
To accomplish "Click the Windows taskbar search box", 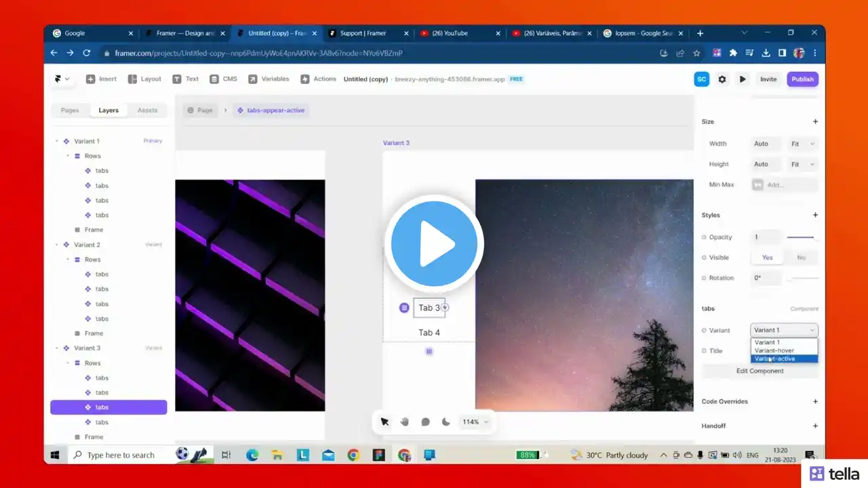I will pyautogui.click(x=121, y=455).
